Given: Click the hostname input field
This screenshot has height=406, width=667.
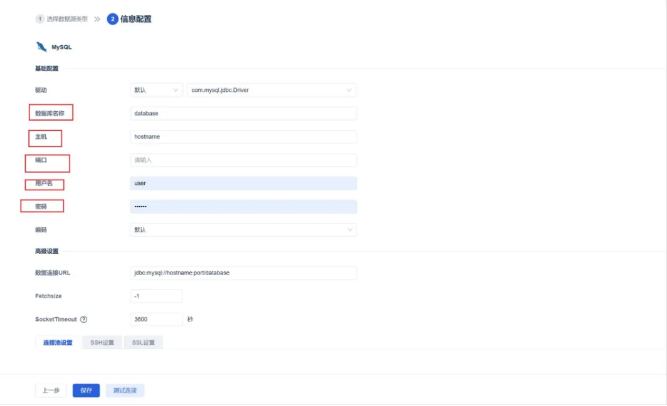Looking at the screenshot, I should (x=243, y=136).
